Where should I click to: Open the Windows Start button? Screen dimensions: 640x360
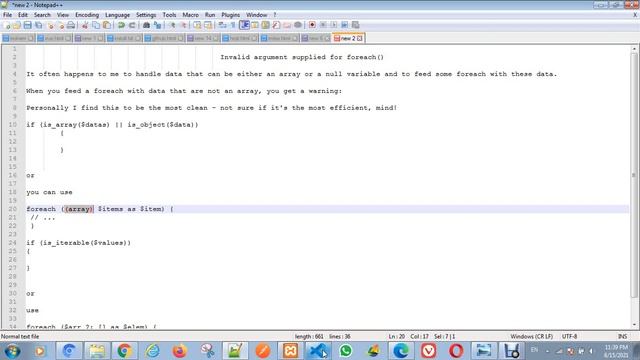[12, 351]
